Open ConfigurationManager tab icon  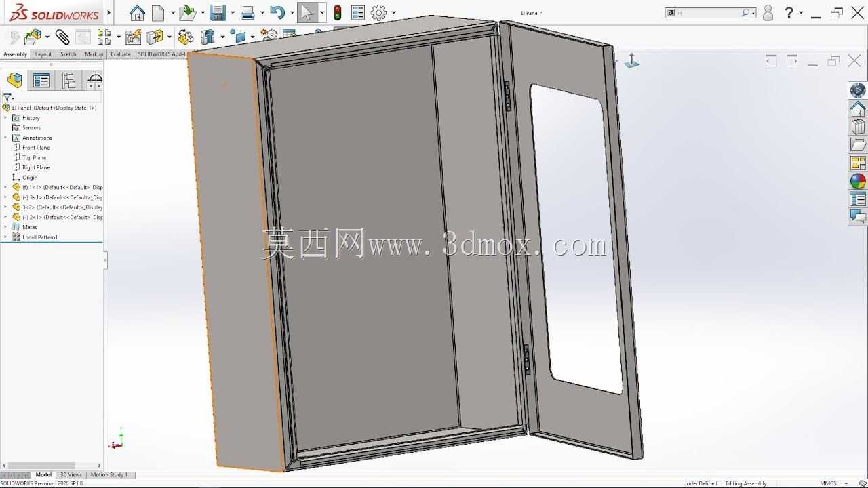tap(68, 81)
